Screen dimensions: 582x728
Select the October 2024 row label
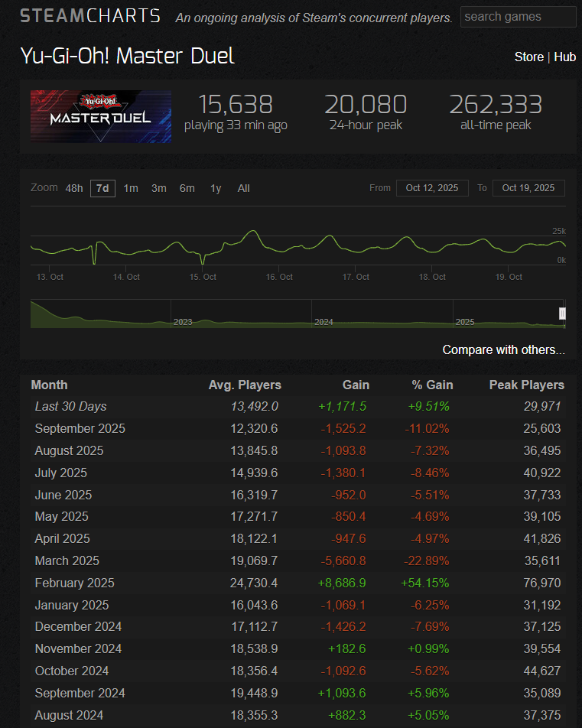click(72, 671)
